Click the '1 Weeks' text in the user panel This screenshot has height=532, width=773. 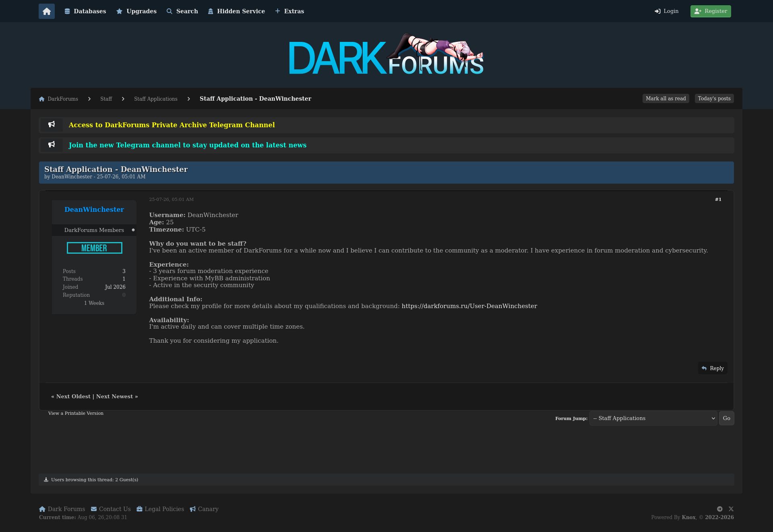pyautogui.click(x=94, y=303)
